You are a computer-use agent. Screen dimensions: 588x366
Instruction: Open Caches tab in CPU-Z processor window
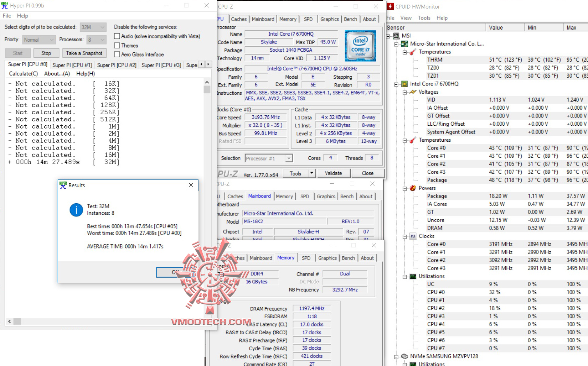pyautogui.click(x=239, y=19)
